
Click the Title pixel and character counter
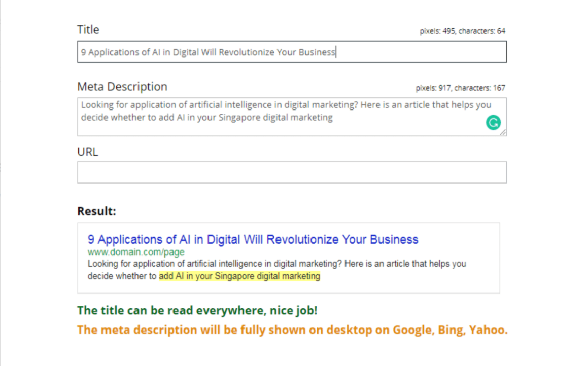tap(462, 31)
